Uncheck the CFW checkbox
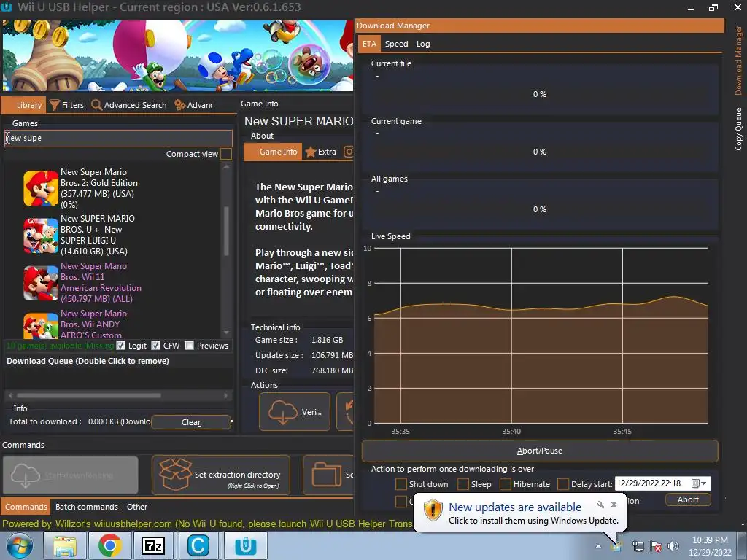The image size is (747, 560). click(156, 345)
